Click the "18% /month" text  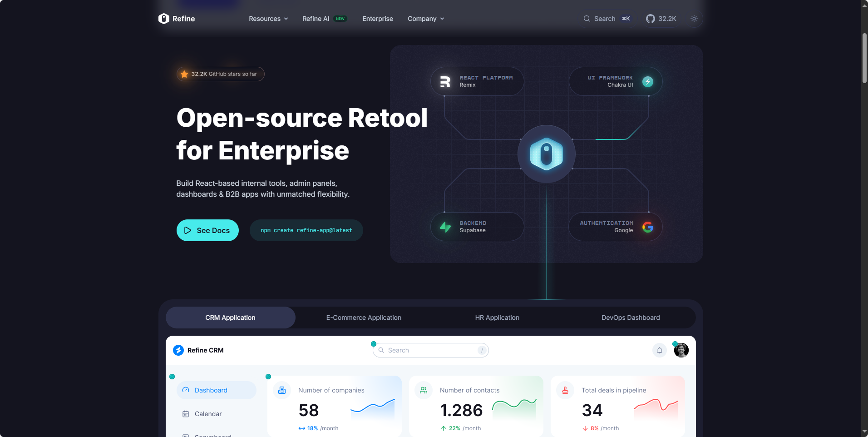coord(323,428)
